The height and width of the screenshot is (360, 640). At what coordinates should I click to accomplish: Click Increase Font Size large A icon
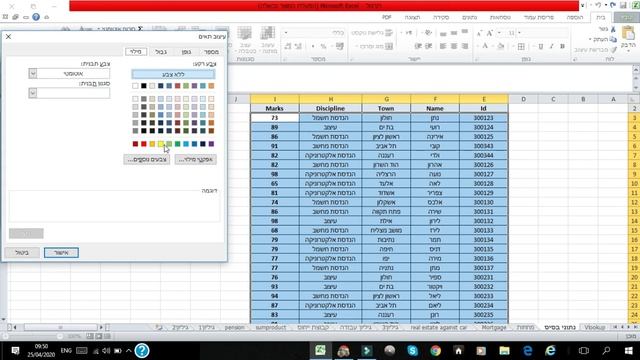pos(490,33)
